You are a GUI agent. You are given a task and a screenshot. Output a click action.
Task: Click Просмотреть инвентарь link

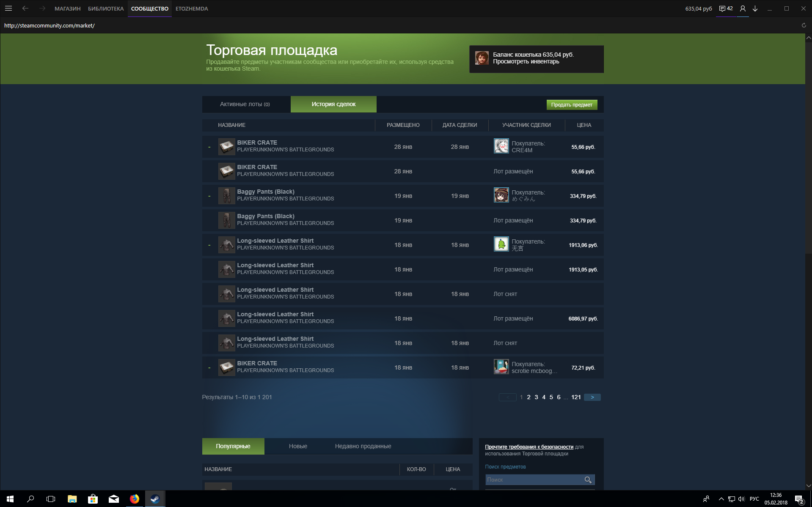[x=526, y=61]
